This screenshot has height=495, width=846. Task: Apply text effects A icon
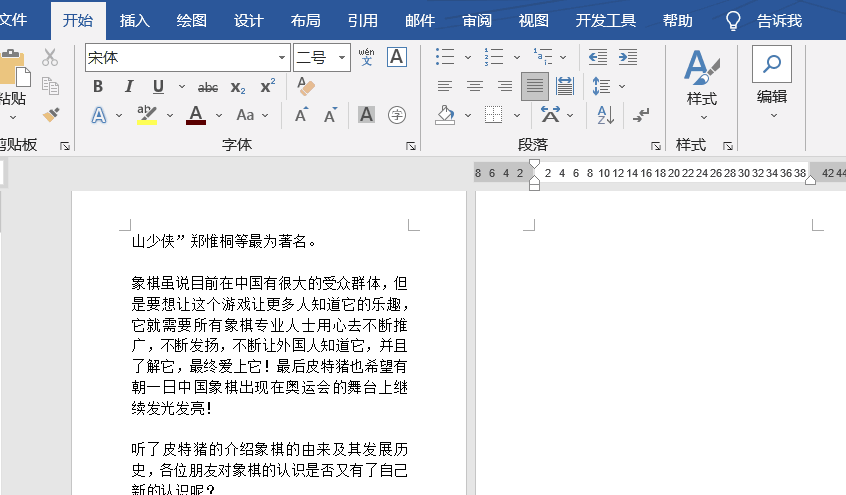(99, 115)
